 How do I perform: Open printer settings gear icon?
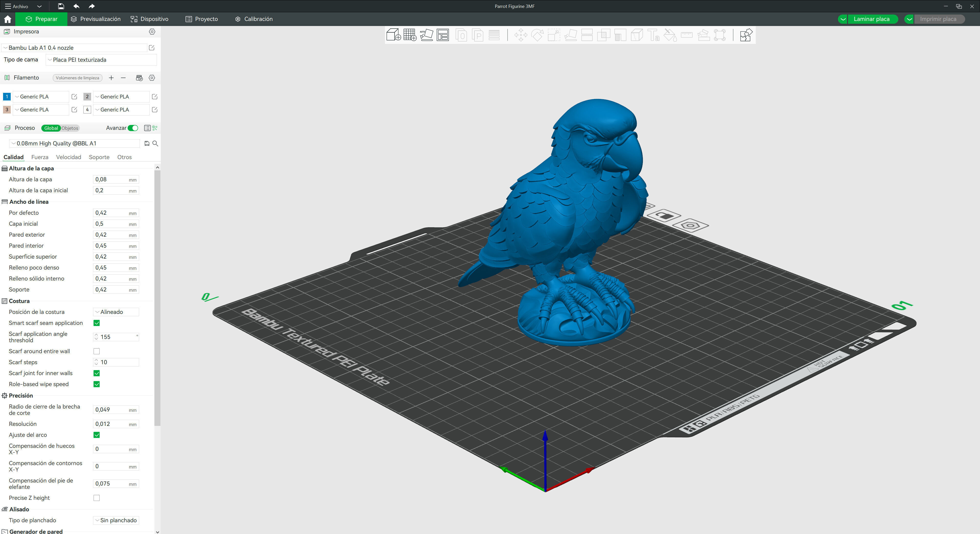point(152,32)
